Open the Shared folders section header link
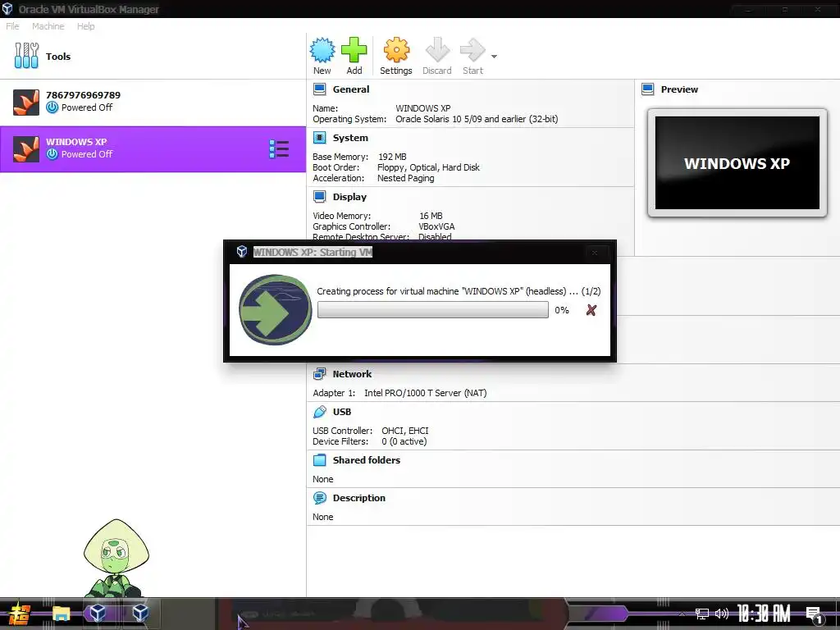 coord(367,459)
